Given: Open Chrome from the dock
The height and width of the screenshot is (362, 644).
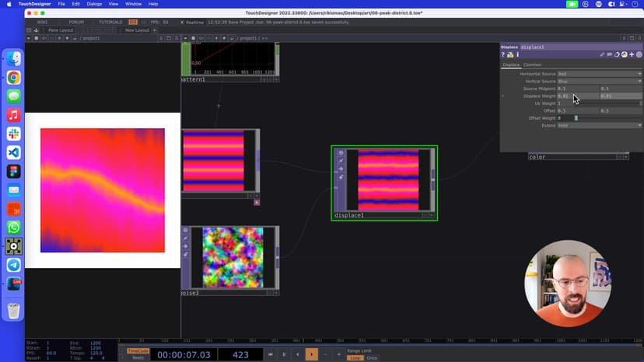Looking at the screenshot, I should 14,78.
